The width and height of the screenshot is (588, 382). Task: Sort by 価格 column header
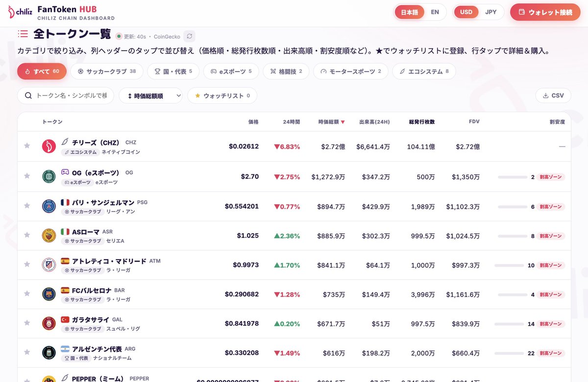point(253,122)
